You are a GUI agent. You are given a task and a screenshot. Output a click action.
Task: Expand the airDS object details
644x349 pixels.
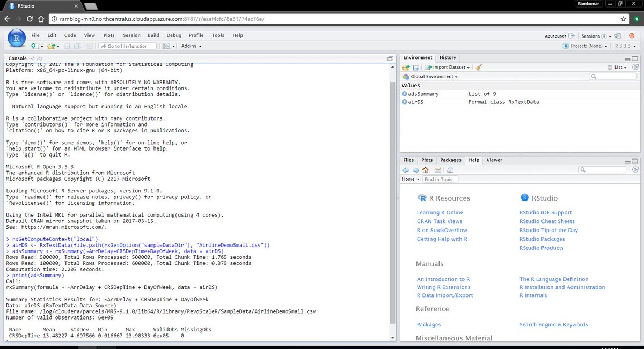[404, 101]
